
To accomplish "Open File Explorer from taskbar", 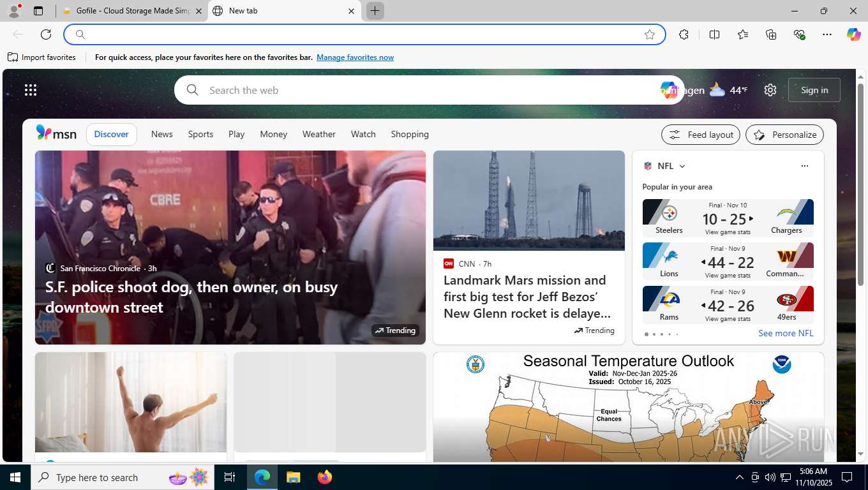I will point(293,477).
